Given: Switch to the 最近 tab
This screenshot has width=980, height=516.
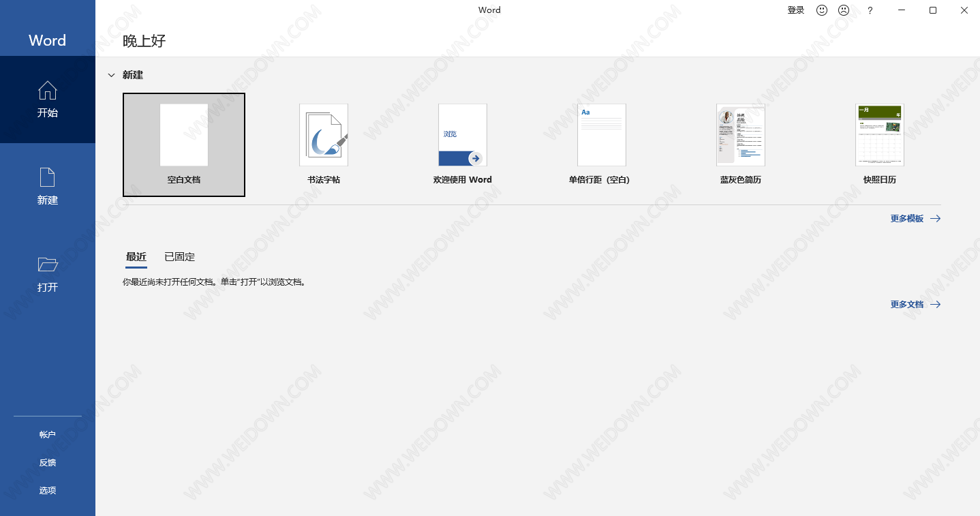Looking at the screenshot, I should pyautogui.click(x=136, y=257).
